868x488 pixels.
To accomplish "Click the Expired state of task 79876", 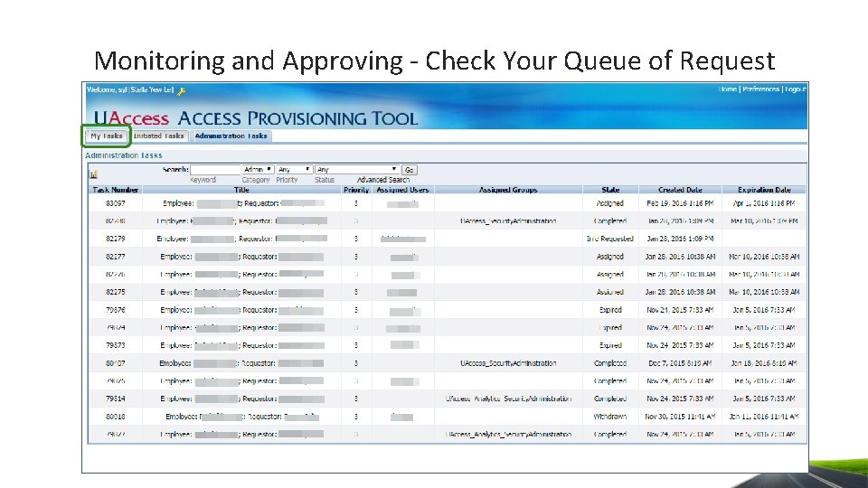I will coord(610,310).
